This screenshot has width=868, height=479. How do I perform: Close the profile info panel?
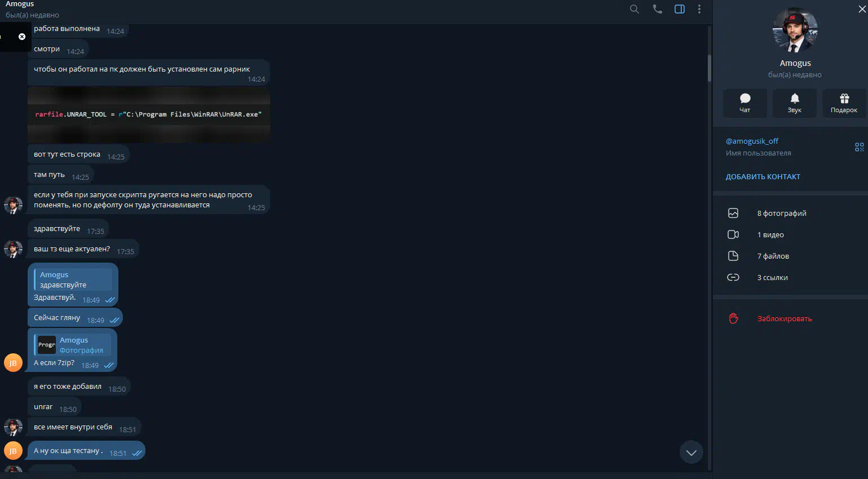(x=862, y=9)
